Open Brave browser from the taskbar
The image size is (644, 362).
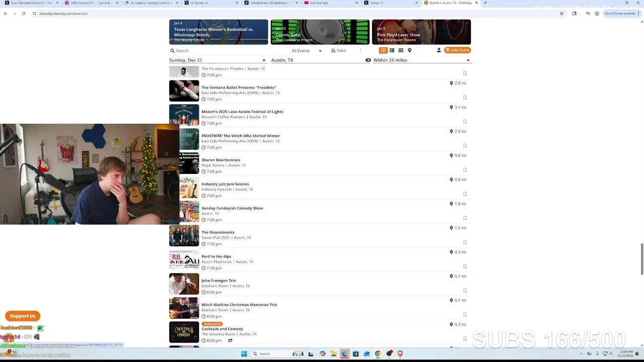400,353
